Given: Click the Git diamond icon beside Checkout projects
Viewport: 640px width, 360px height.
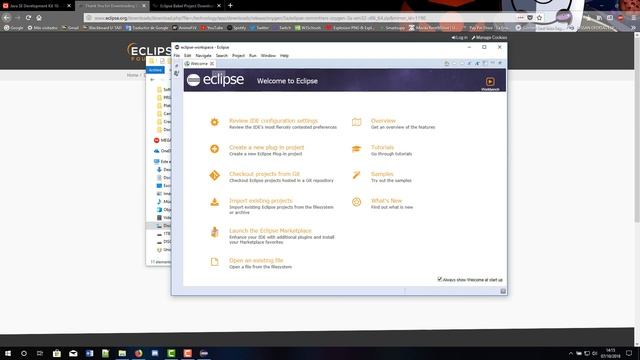Looking at the screenshot, I should point(214,176).
